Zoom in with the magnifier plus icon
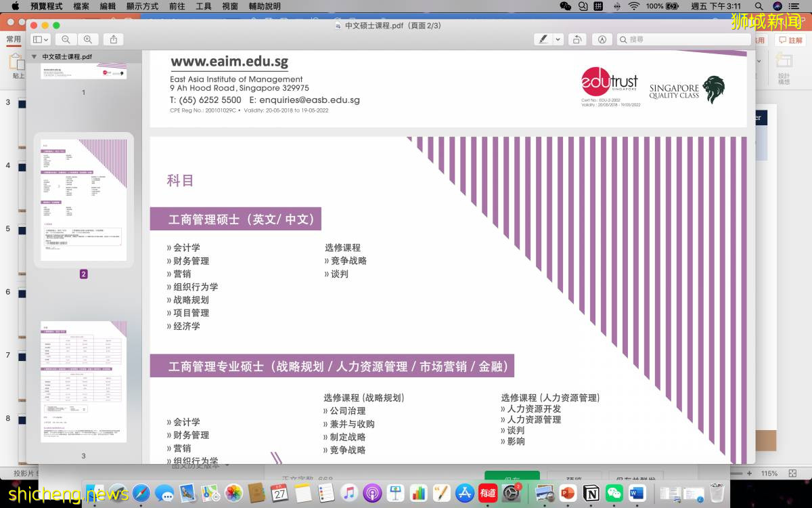 tap(88, 39)
